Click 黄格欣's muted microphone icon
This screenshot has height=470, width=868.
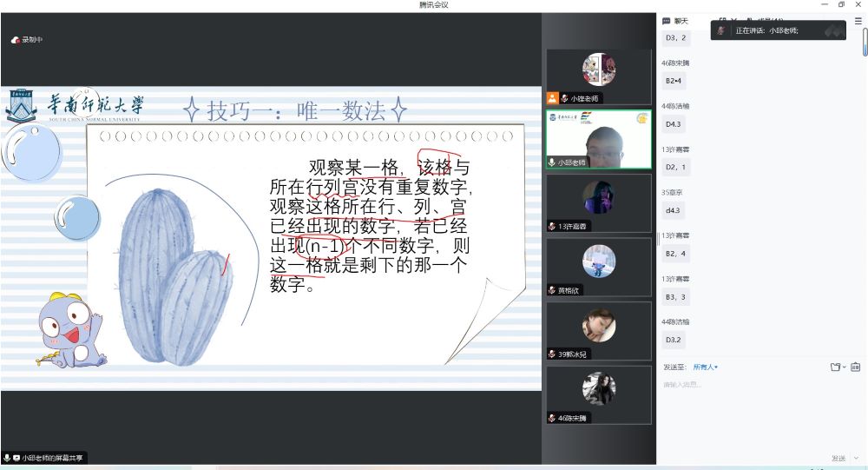552,290
